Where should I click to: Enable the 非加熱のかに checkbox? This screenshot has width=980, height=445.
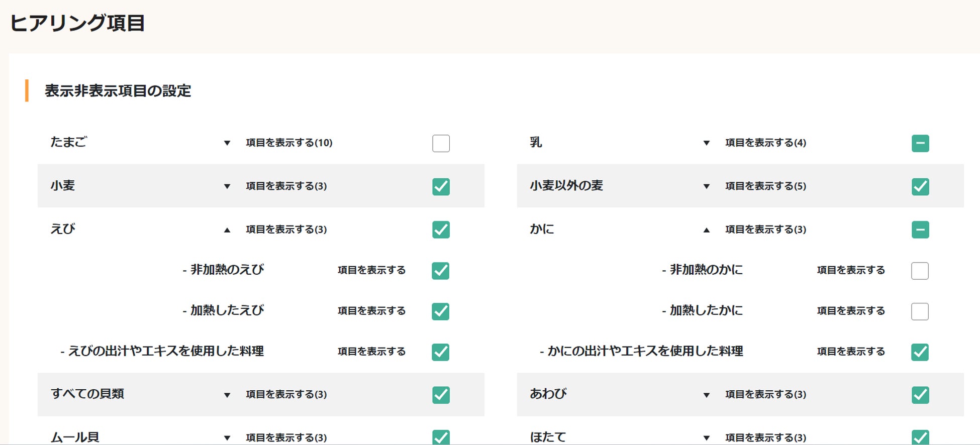920,271
